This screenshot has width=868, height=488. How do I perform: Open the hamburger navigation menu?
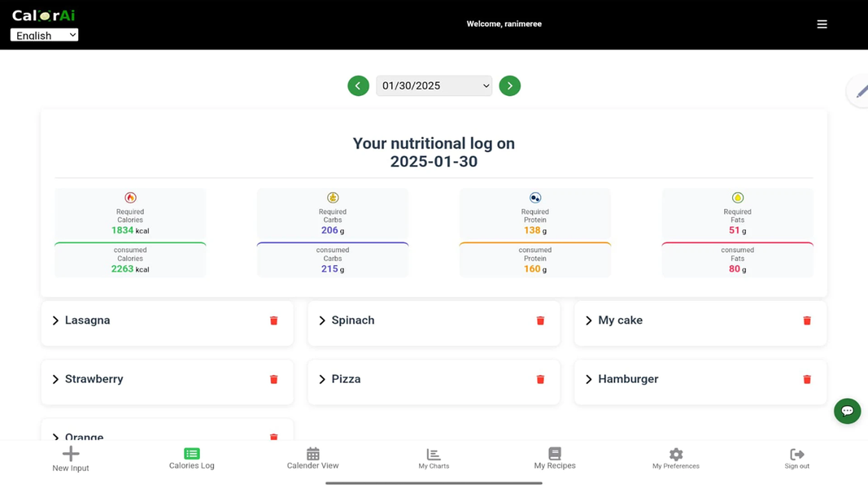click(822, 24)
